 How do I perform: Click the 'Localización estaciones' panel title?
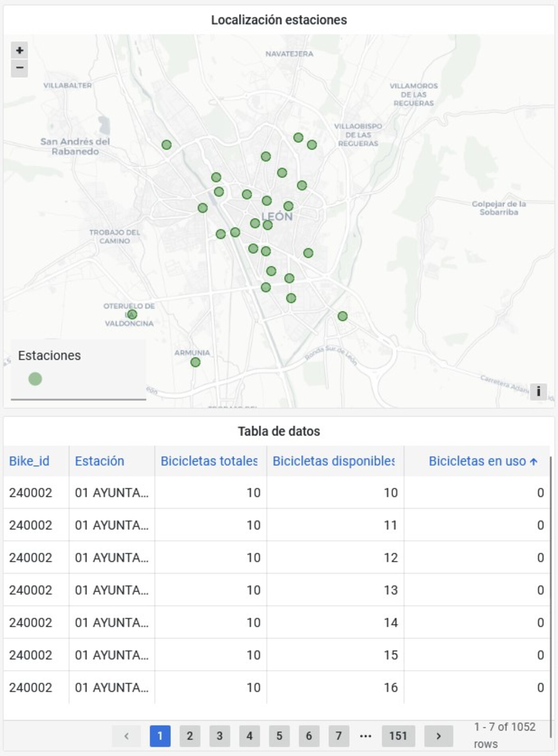pyautogui.click(x=279, y=20)
